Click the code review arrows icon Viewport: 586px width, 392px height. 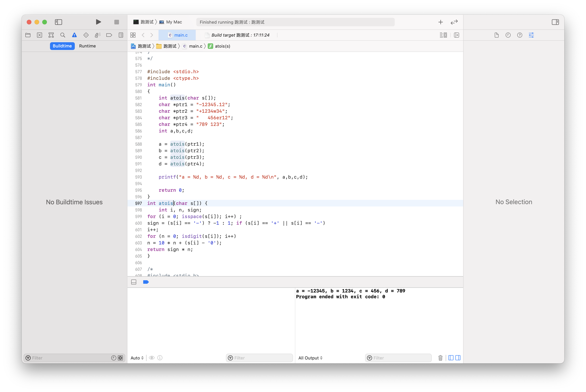(454, 22)
